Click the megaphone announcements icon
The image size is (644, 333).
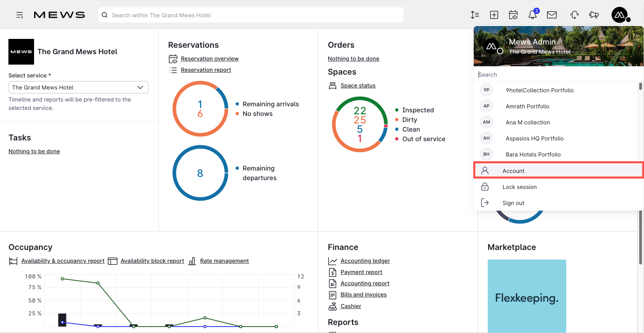click(594, 15)
